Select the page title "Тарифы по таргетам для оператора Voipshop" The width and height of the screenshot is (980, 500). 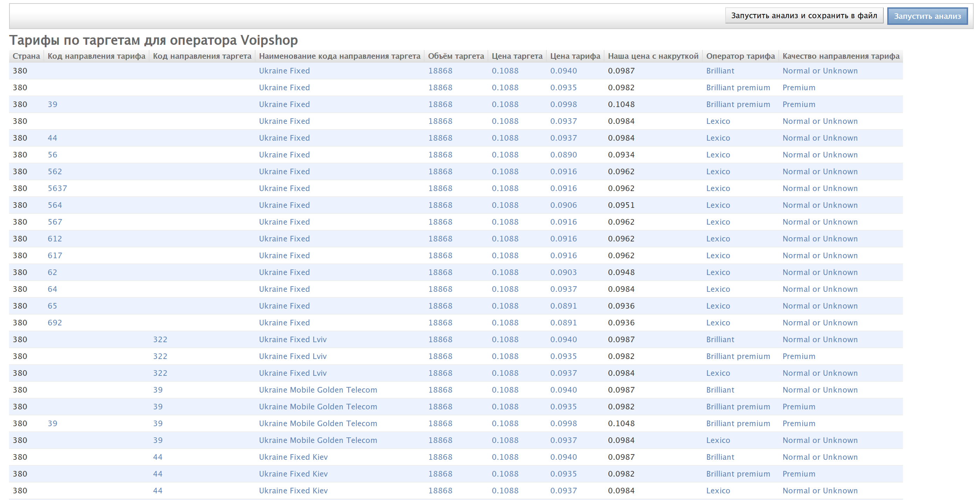(153, 40)
